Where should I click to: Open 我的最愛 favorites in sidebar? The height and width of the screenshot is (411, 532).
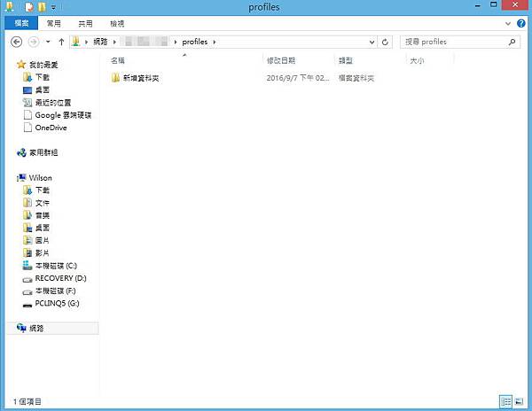(x=43, y=65)
